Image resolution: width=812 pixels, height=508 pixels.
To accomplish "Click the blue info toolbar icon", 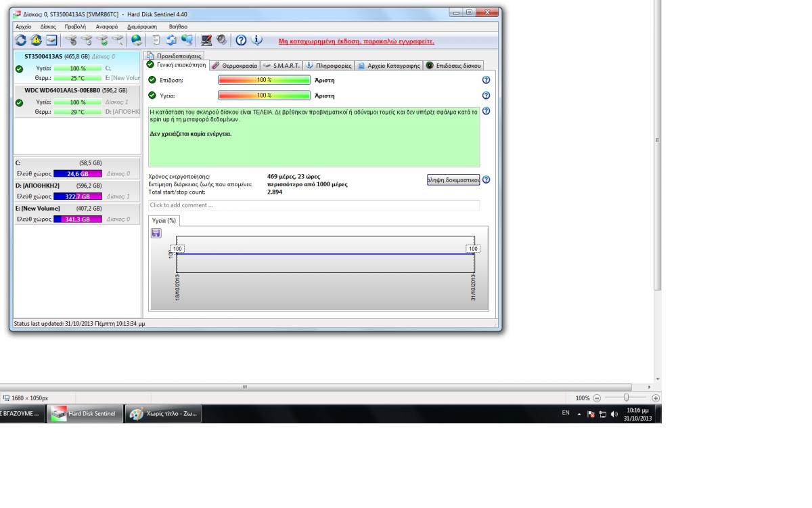I will pos(256,41).
